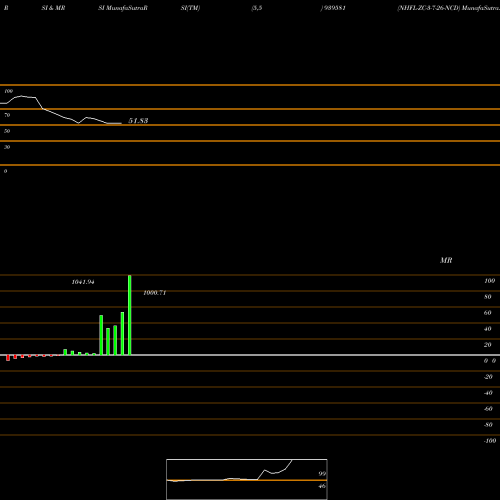The width and height of the screenshot is (500, 500).
Task: Click the first red negative histogram bar
Action: click(x=8, y=358)
